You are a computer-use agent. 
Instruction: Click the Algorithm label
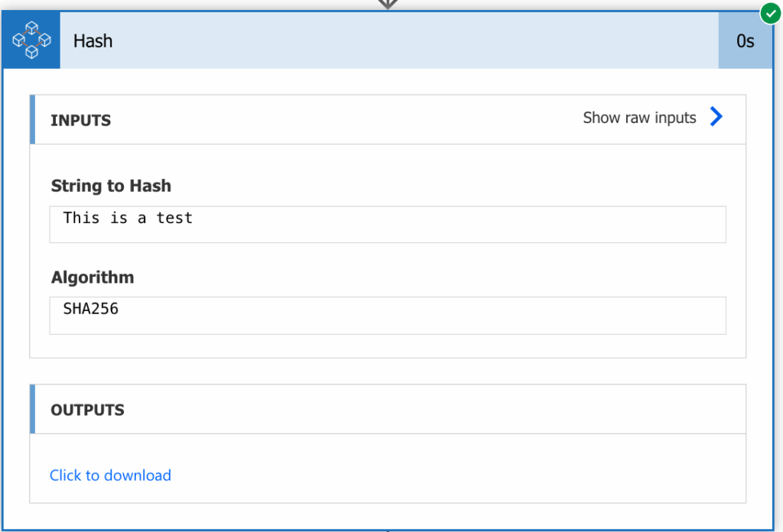click(x=93, y=277)
